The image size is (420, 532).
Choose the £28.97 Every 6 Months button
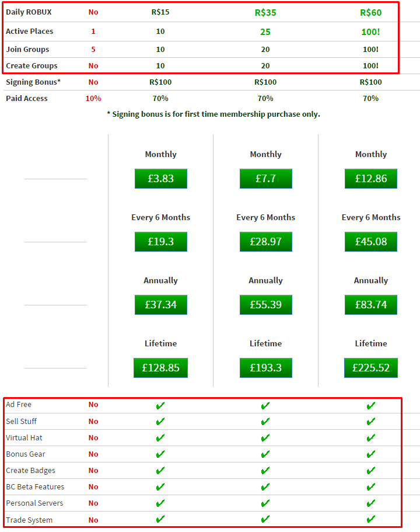click(x=266, y=242)
